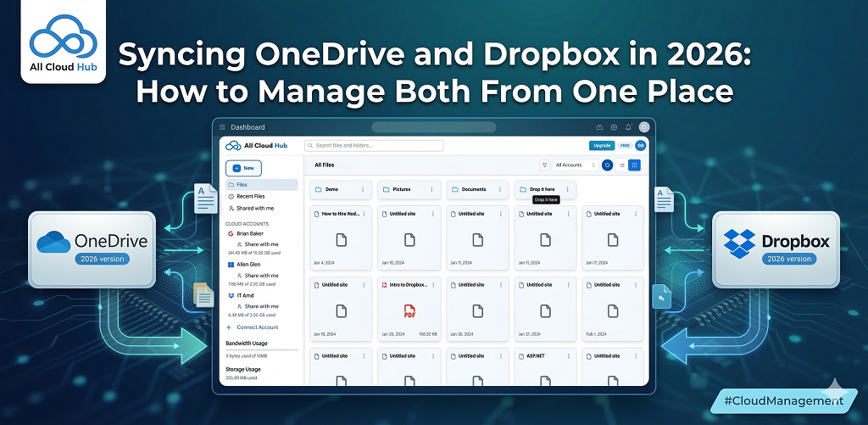Click the New button

(243, 168)
